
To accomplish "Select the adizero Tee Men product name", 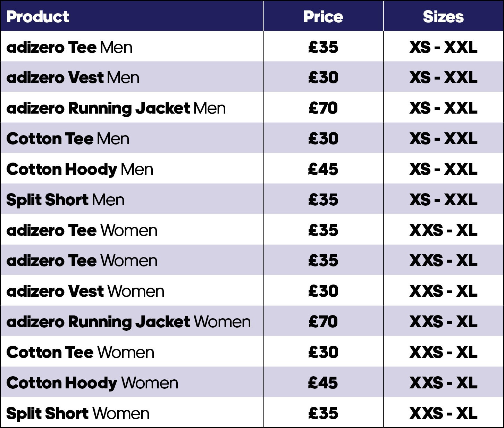I will tap(69, 47).
